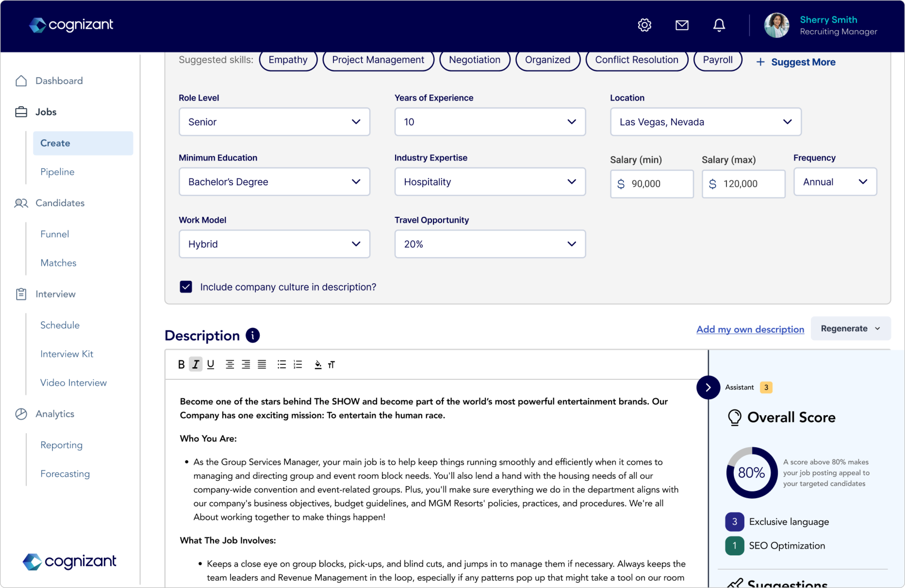Click Suggest More skills button
Screen dimensions: 905x588
(796, 62)
